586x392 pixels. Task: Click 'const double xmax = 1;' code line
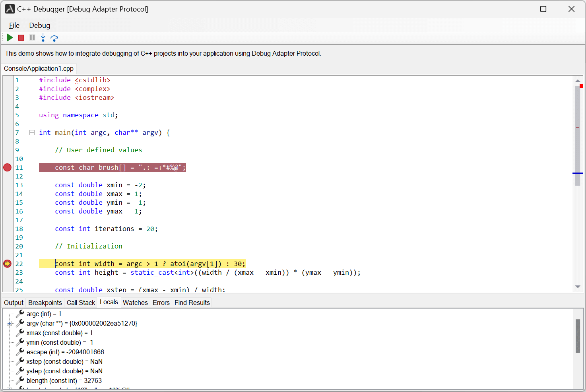point(99,194)
